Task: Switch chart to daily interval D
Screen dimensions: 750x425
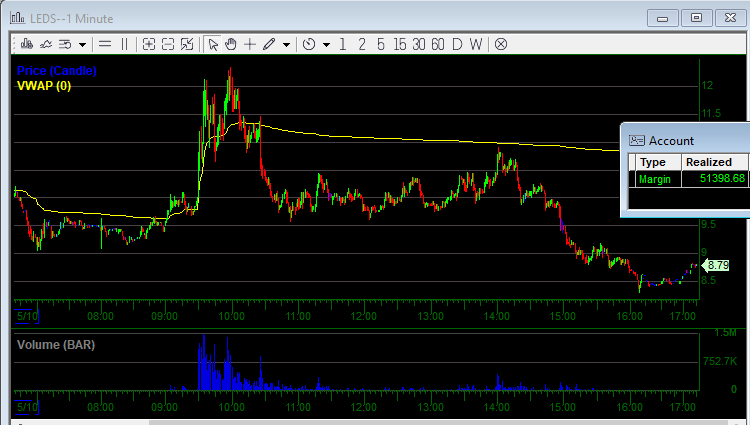Action: pos(457,44)
